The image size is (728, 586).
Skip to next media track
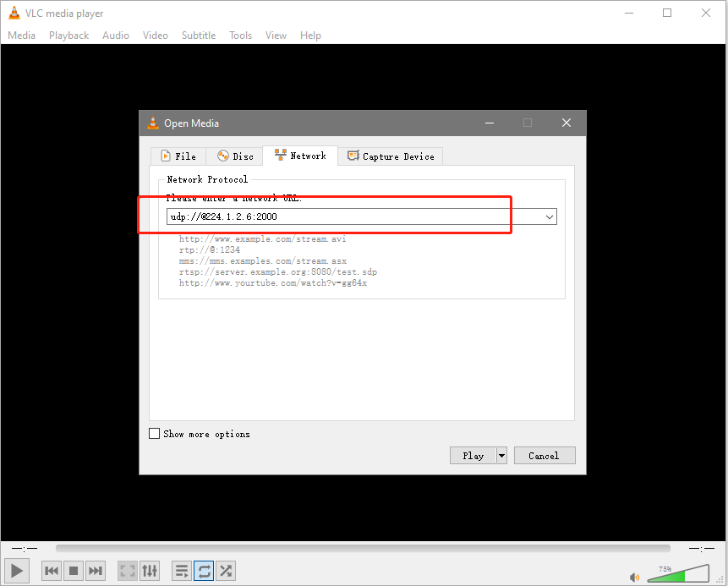click(x=96, y=571)
